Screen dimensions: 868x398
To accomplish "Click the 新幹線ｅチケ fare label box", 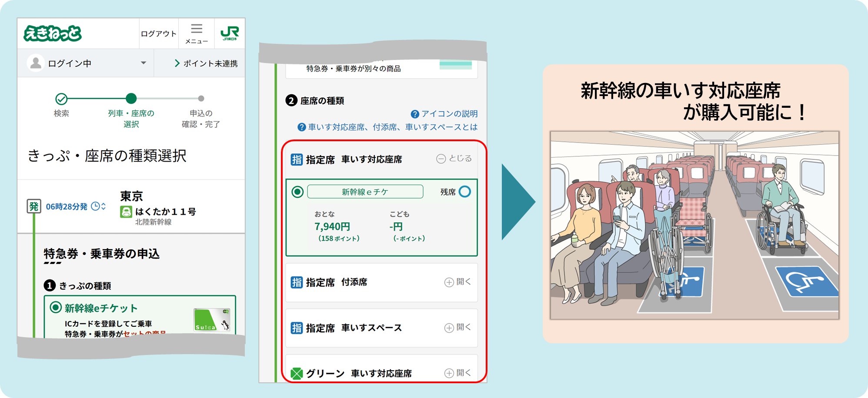I will coord(365,192).
